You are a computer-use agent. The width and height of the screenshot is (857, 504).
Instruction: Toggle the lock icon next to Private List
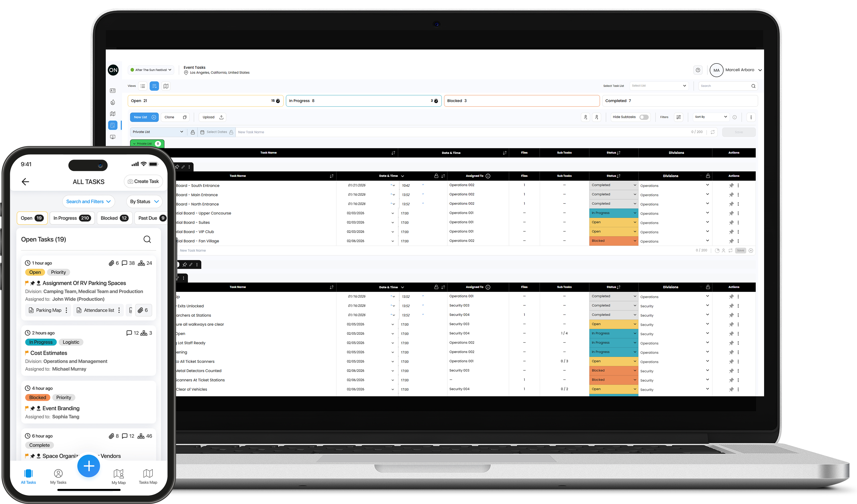(193, 132)
